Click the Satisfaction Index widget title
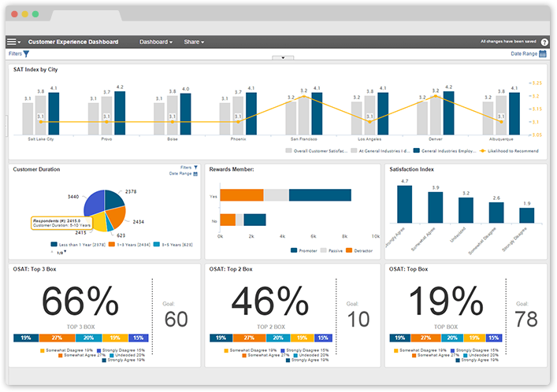Viewport: 557px width, 392px height. click(412, 169)
